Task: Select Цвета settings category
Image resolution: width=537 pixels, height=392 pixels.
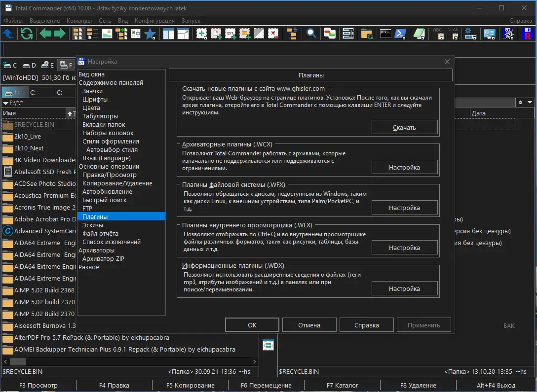Action: pyautogui.click(x=91, y=108)
